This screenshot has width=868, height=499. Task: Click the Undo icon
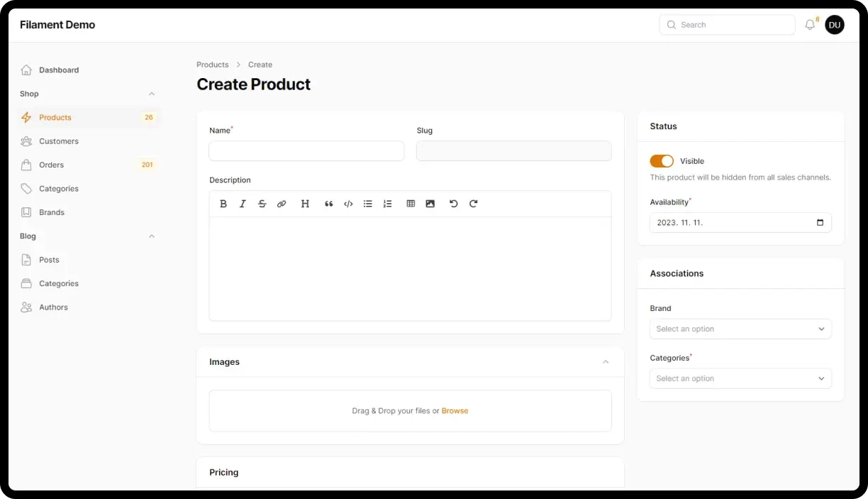pyautogui.click(x=454, y=204)
